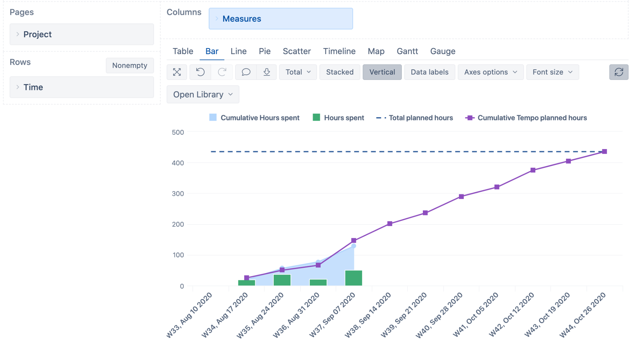Click the undo arrow icon
Viewport: 637px width, 364px height.
200,72
